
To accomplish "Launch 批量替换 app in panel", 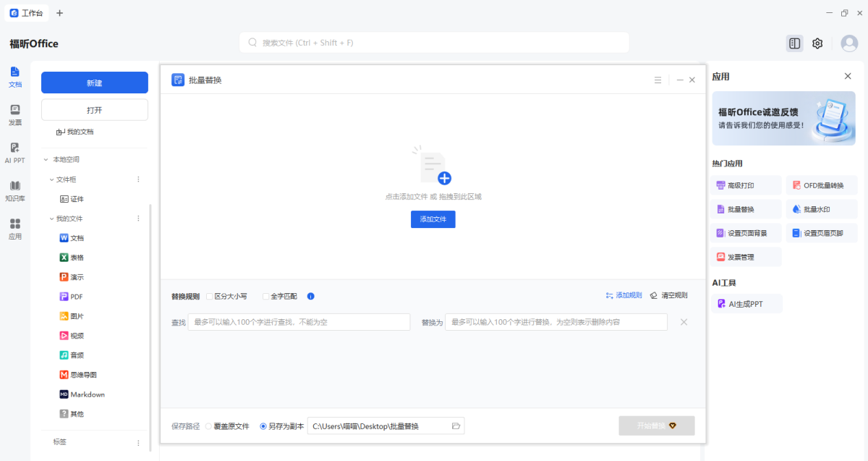I will [x=746, y=209].
